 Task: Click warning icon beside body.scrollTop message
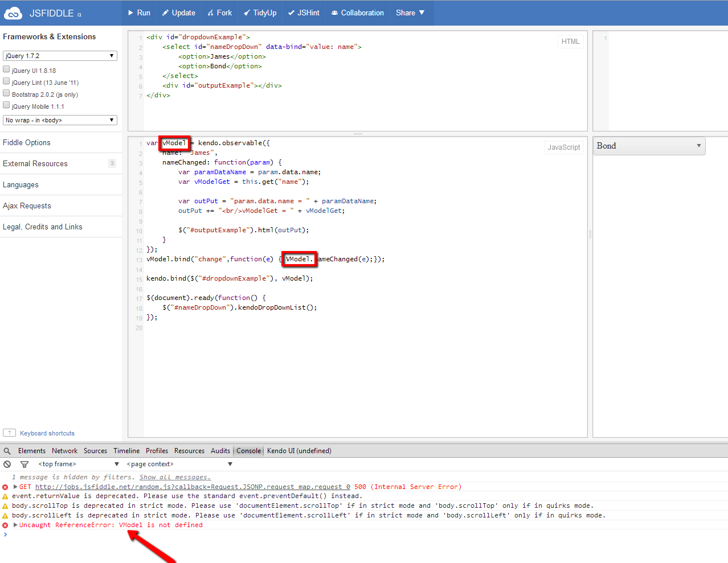[5, 506]
